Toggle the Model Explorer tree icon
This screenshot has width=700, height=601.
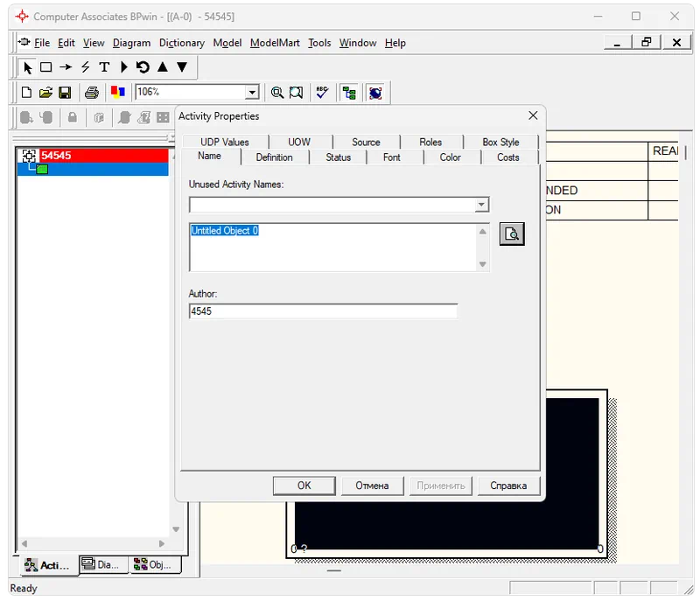click(349, 93)
